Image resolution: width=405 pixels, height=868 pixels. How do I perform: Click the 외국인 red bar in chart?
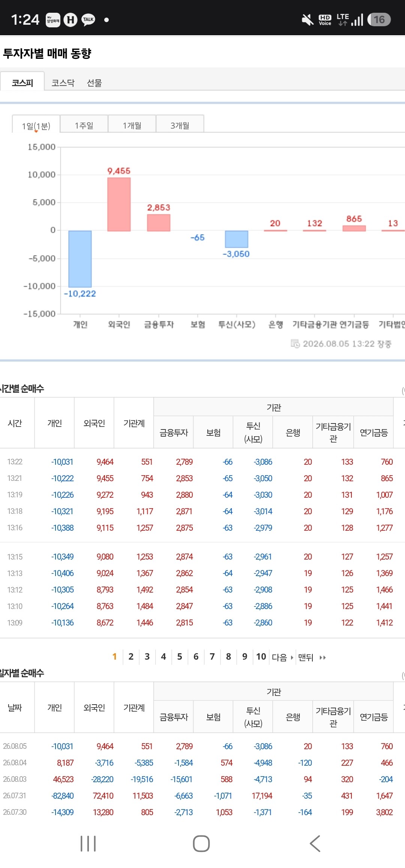click(119, 204)
